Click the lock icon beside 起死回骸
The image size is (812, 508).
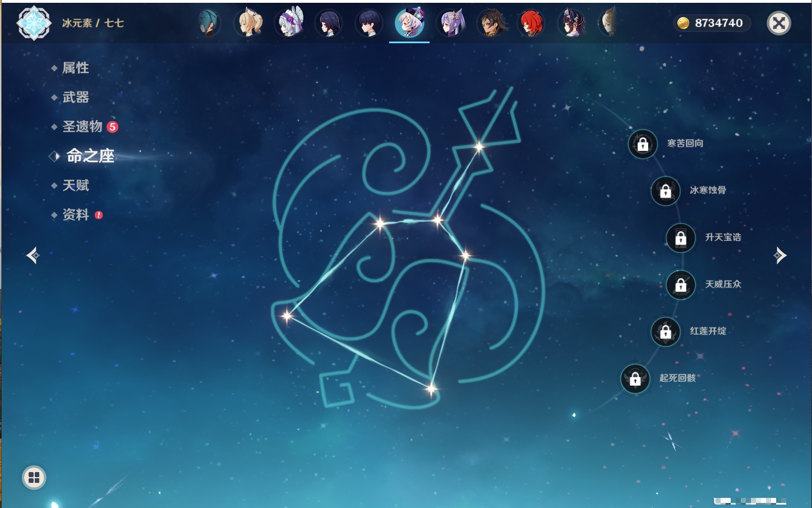click(635, 379)
